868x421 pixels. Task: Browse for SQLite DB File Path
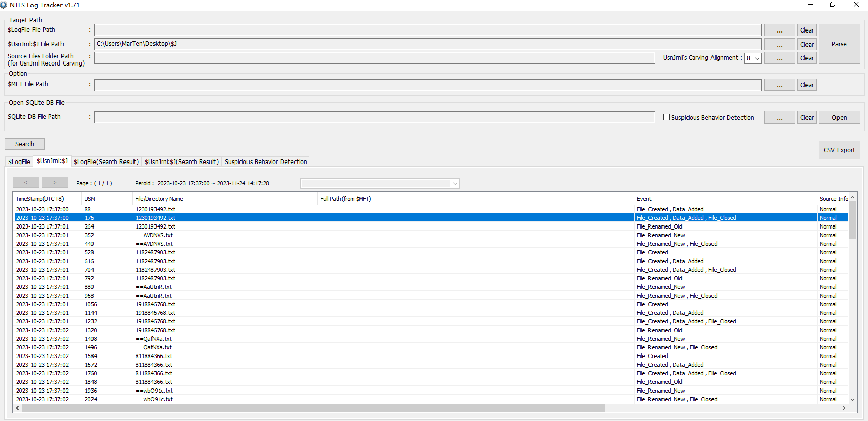(780, 118)
